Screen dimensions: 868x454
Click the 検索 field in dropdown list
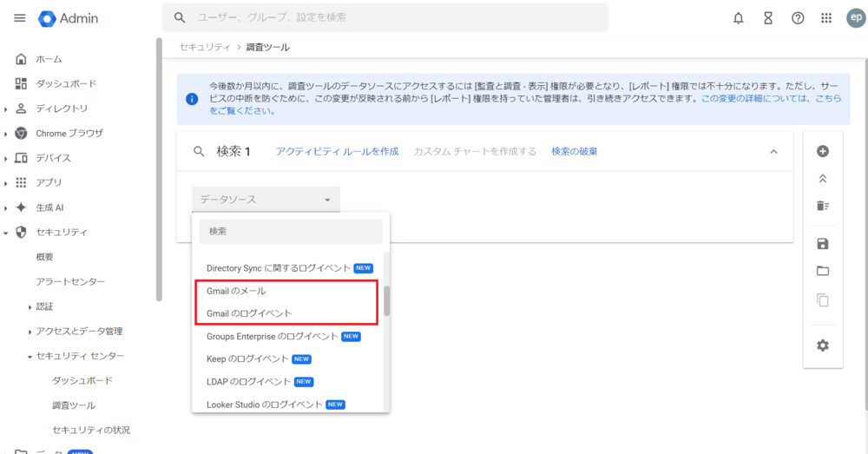coord(291,232)
